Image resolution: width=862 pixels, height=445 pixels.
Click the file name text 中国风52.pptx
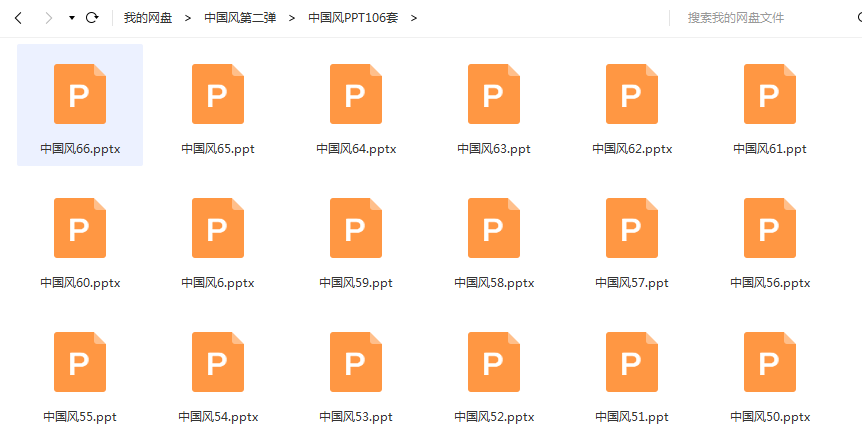pyautogui.click(x=494, y=417)
